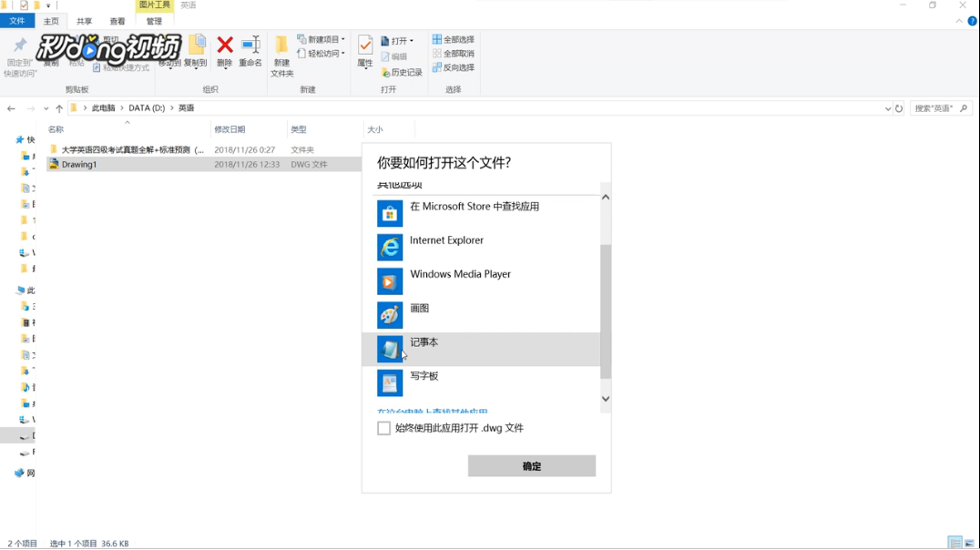Choose the Internet Explorer icon

pos(390,248)
